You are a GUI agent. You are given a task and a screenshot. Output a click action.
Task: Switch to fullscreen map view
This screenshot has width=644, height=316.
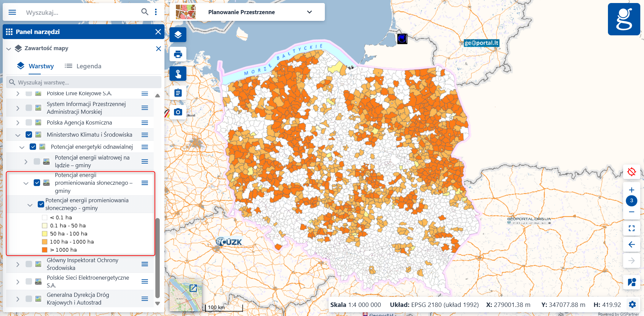pyautogui.click(x=632, y=229)
